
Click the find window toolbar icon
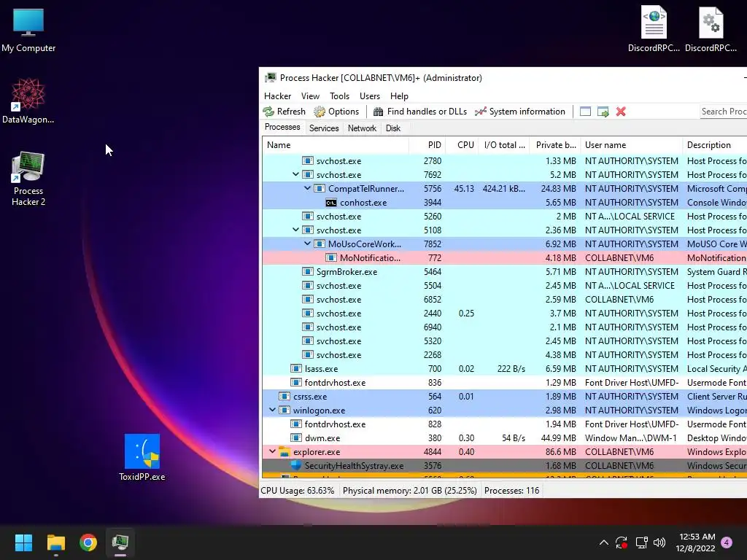pos(585,112)
